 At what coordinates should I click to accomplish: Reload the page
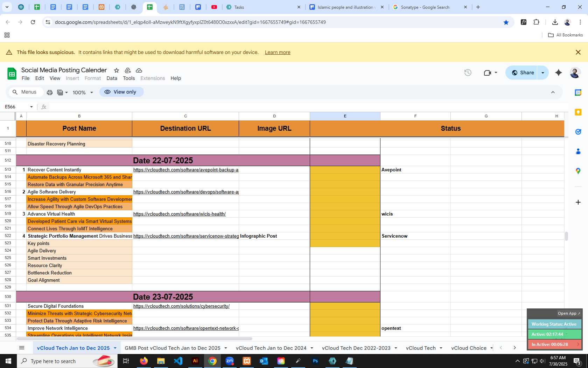(33, 22)
